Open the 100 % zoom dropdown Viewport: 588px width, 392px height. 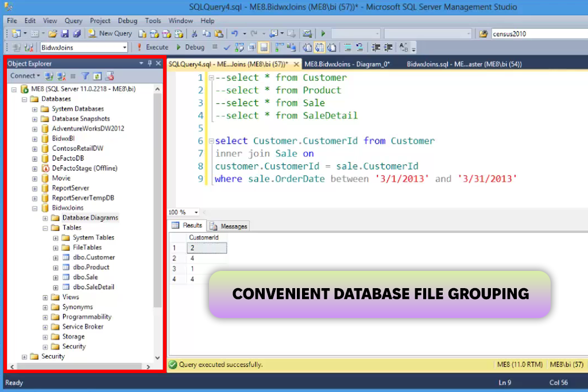click(196, 212)
